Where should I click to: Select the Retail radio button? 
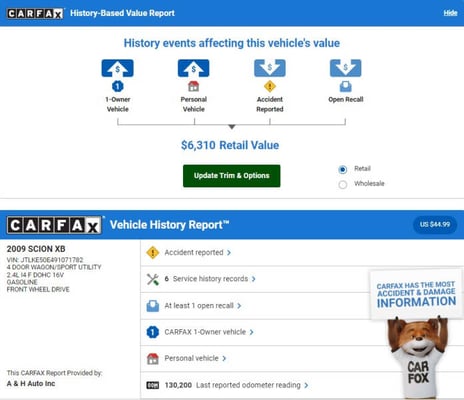[342, 169]
